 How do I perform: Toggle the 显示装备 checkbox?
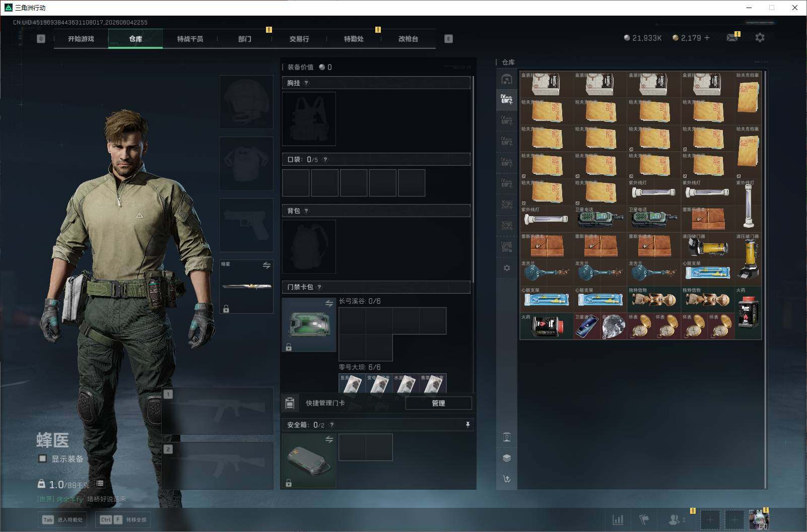tap(43, 458)
